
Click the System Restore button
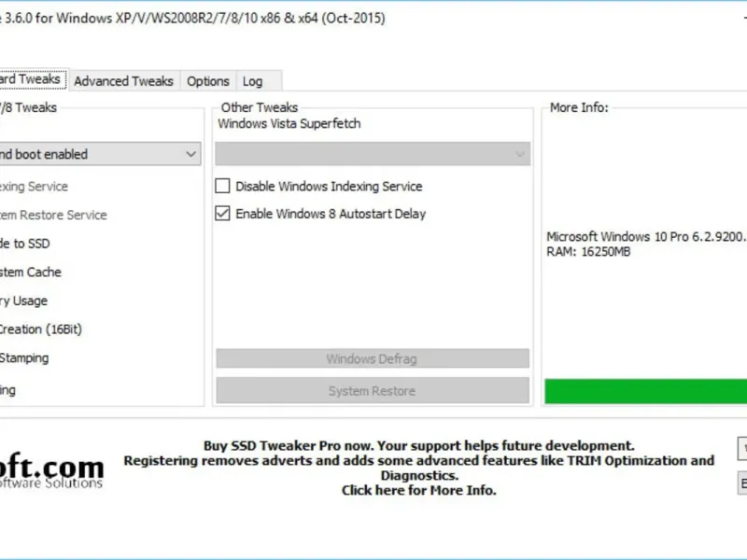(x=373, y=391)
